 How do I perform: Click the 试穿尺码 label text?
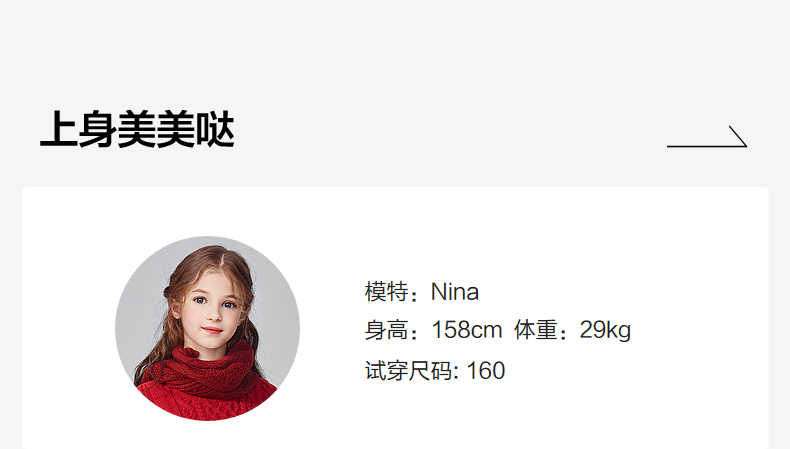click(x=409, y=371)
